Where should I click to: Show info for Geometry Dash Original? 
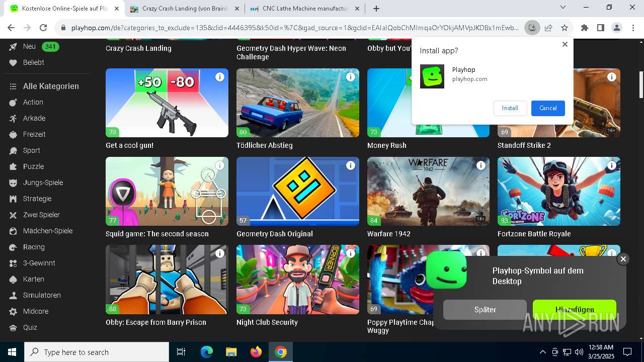pos(351,165)
